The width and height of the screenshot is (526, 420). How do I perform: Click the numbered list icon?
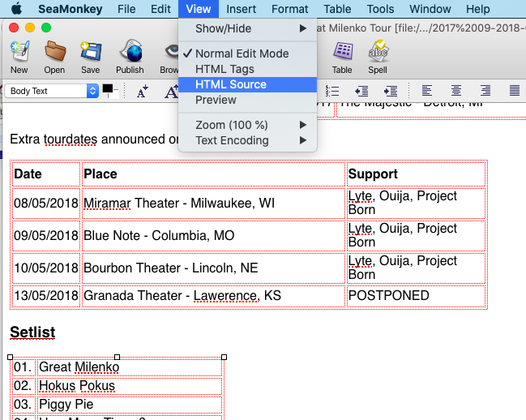coord(332,91)
